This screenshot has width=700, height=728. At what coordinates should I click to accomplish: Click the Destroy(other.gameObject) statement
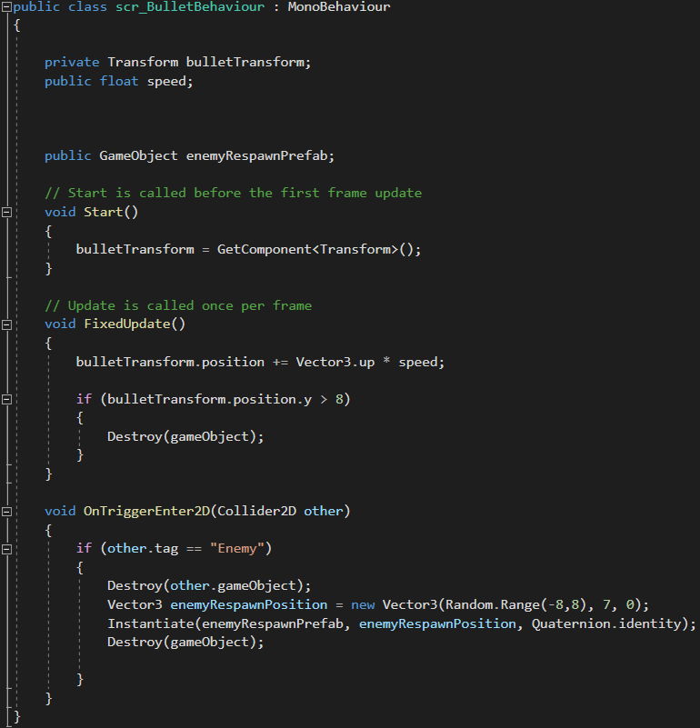click(x=209, y=586)
